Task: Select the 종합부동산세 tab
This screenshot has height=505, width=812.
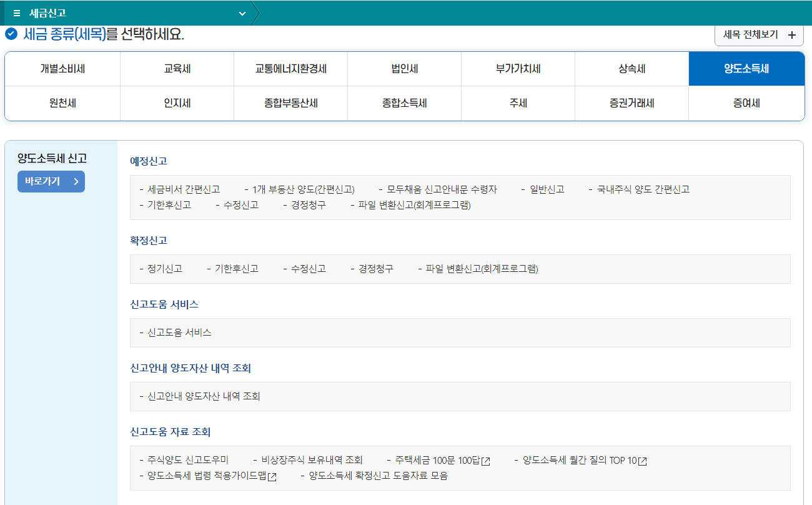Action: 290,103
